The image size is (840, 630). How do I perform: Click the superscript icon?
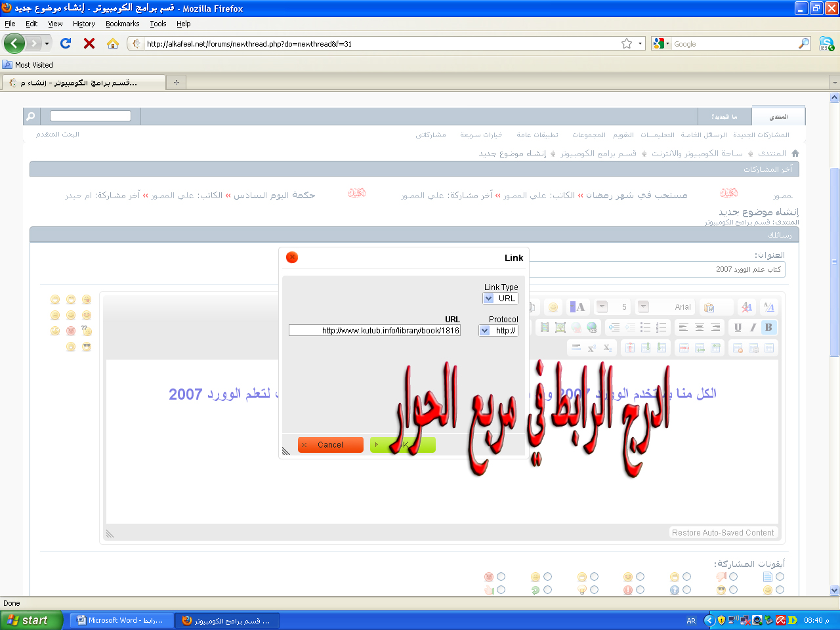591,348
